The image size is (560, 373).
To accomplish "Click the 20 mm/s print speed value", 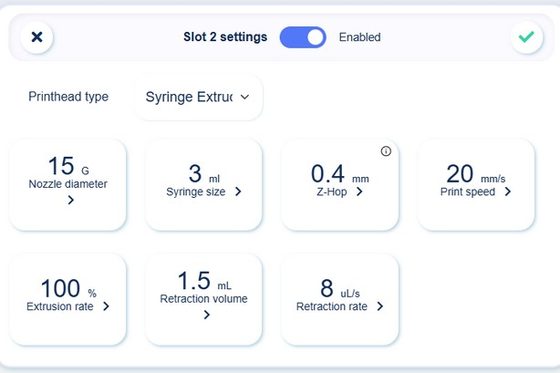I will [476, 174].
